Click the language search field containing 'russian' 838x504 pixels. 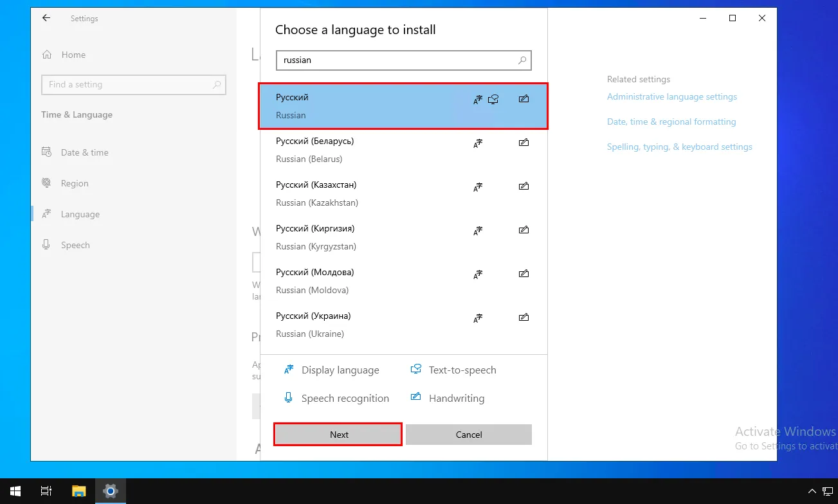[x=396, y=60]
